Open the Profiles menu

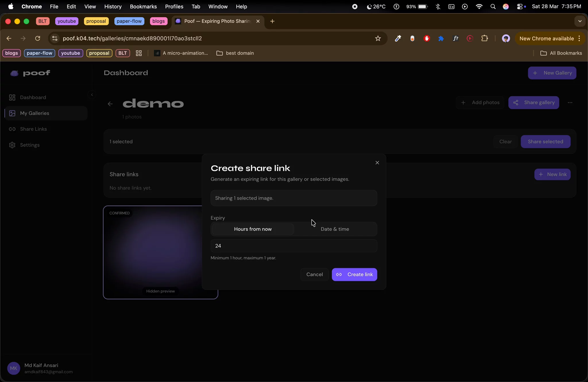coord(174,6)
